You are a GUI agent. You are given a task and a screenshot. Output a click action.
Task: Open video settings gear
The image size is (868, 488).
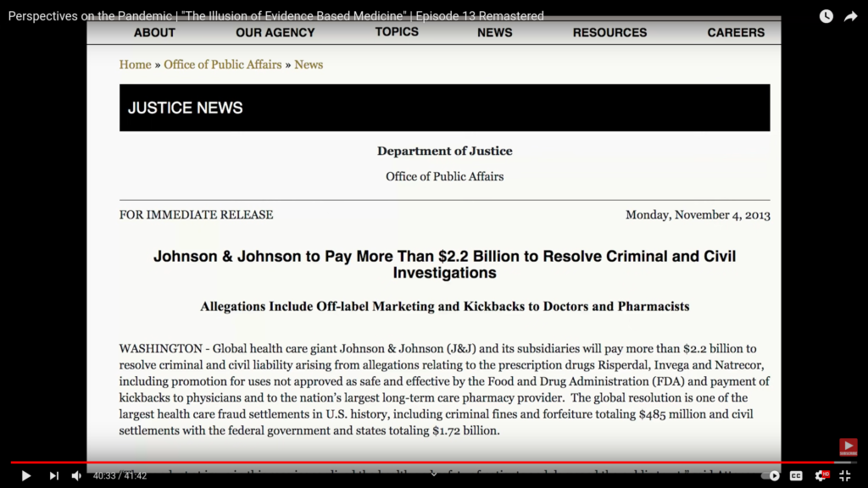(x=821, y=476)
